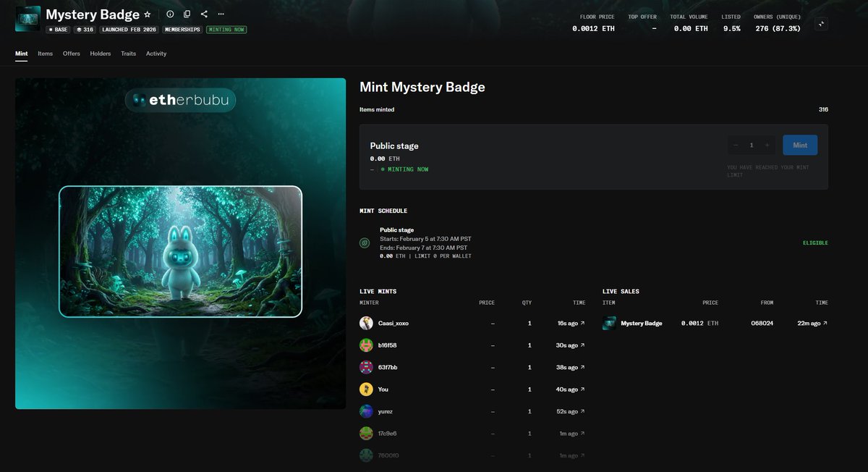
Task: Open the transaction arrow for 52s ago mint
Action: (x=582, y=411)
